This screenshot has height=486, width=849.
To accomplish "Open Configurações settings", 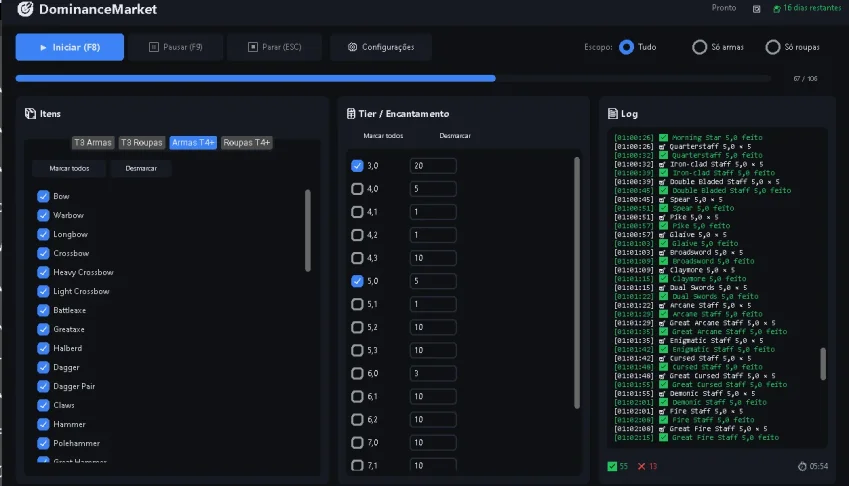I will [381, 47].
